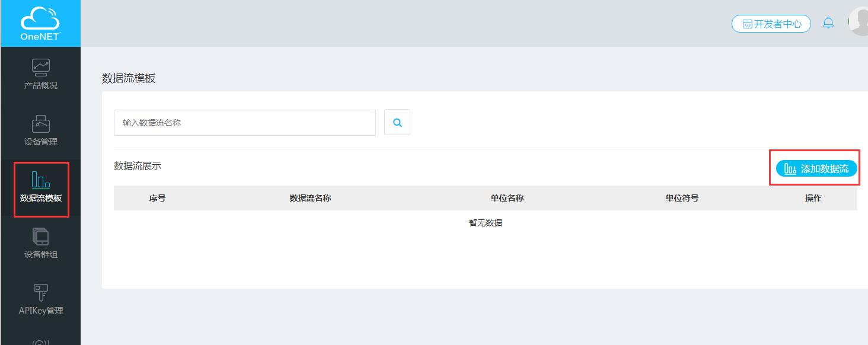Click the 序号 column header

point(157,198)
